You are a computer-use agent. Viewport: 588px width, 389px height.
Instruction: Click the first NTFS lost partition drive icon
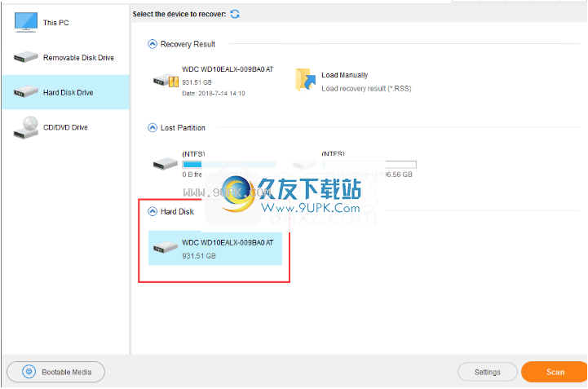[166, 164]
